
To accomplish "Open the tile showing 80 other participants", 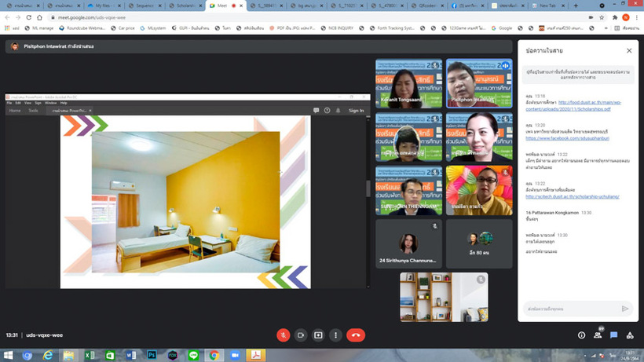I will pyautogui.click(x=480, y=243).
